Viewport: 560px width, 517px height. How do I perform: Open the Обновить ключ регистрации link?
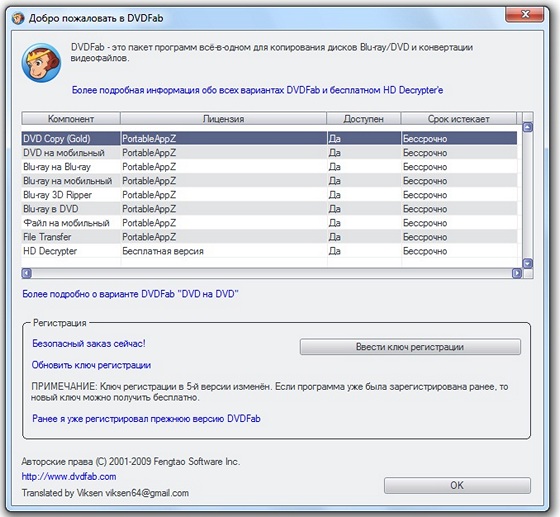click(91, 365)
